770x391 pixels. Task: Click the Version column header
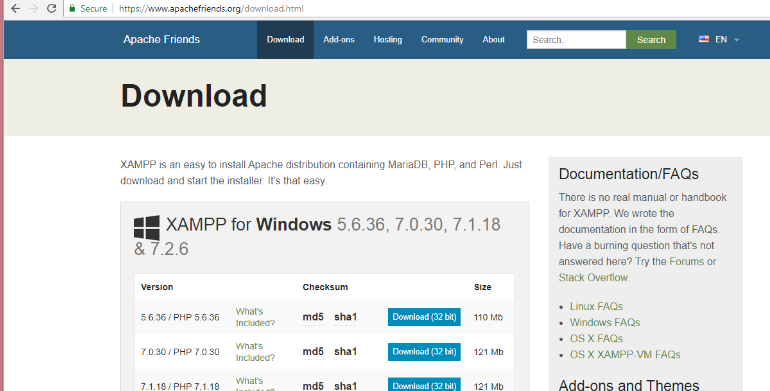pos(157,287)
